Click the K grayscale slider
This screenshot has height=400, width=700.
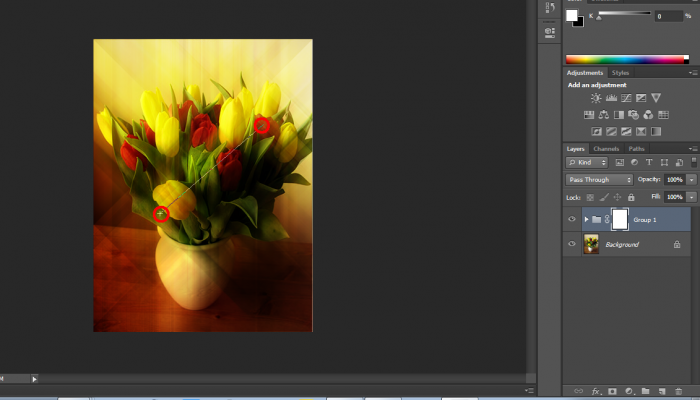click(x=625, y=13)
